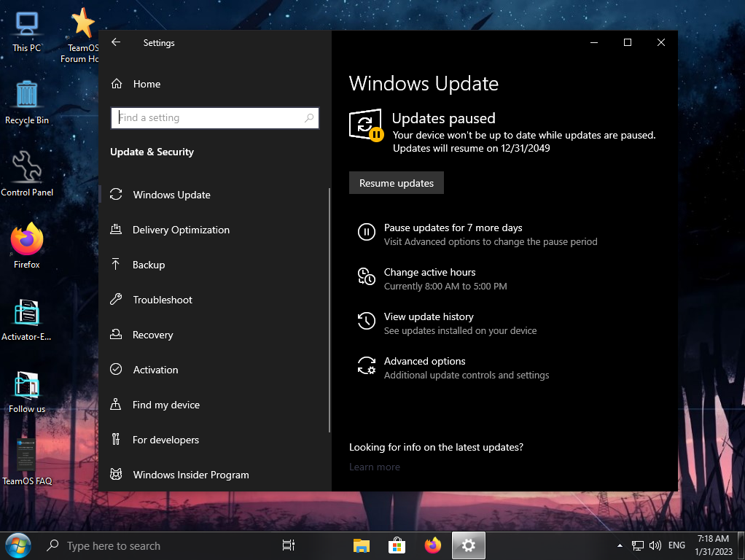Click the Windows Insider Program cat icon
Viewport: 745px width, 560px height.
[x=116, y=475]
